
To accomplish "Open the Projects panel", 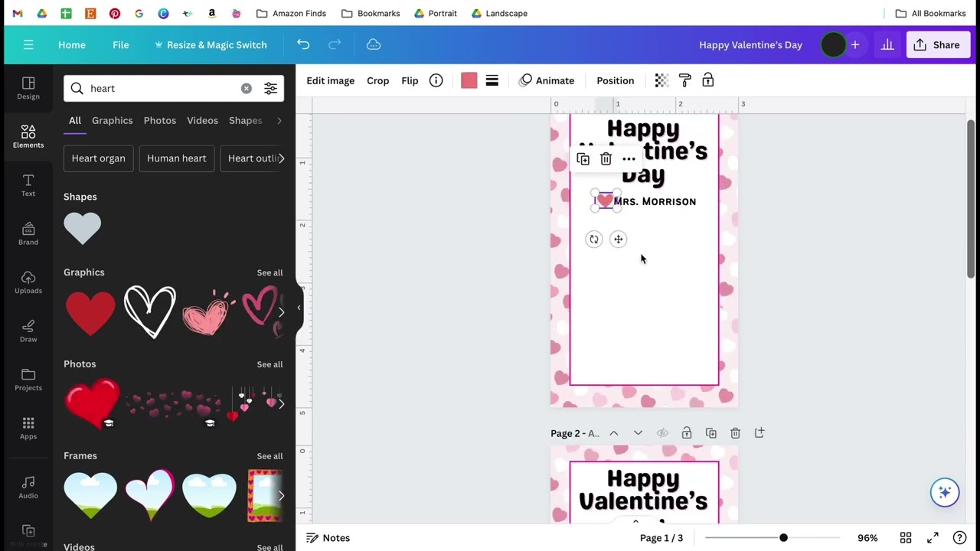I will 28,380.
